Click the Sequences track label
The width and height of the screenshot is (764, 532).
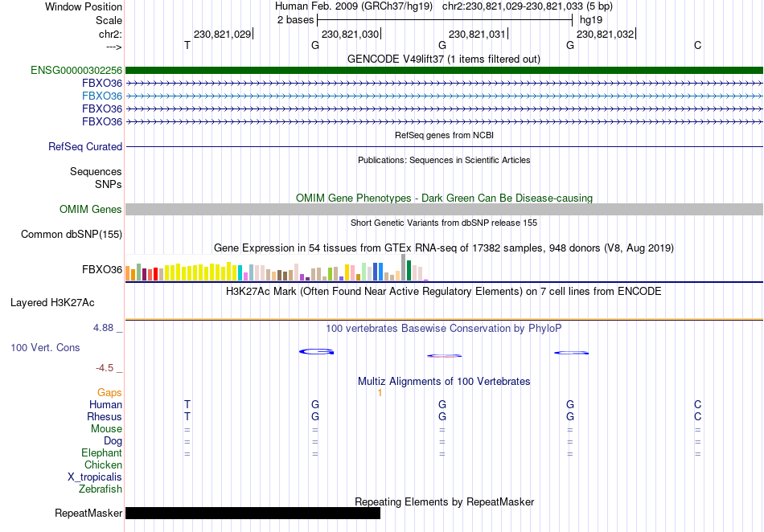click(x=96, y=171)
